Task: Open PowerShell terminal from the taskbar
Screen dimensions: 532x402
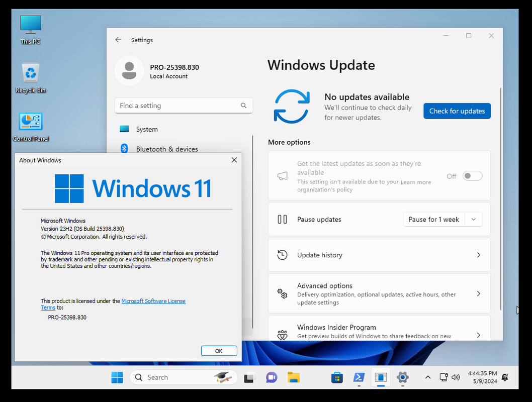Action: [359, 377]
